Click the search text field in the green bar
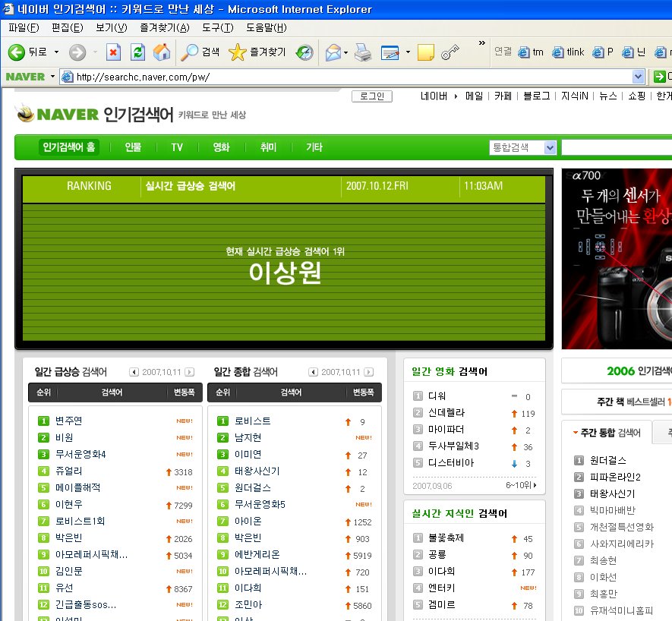This screenshot has height=621, width=672. point(617,148)
